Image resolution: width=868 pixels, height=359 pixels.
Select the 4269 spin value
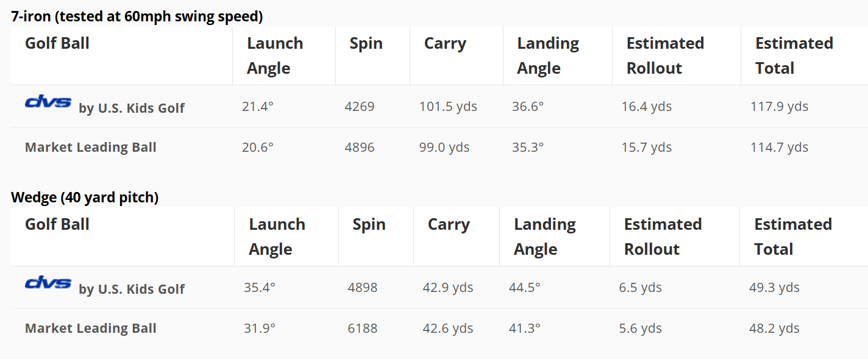pyautogui.click(x=360, y=107)
